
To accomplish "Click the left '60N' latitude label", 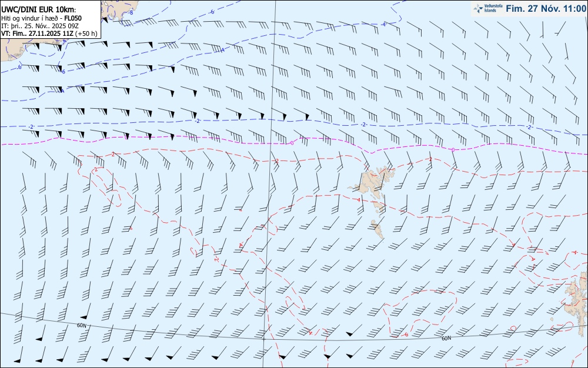I will [x=81, y=326].
